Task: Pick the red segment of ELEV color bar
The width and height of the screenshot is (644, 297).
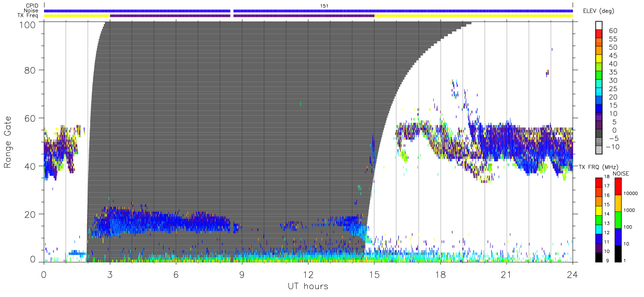Action: point(599,34)
